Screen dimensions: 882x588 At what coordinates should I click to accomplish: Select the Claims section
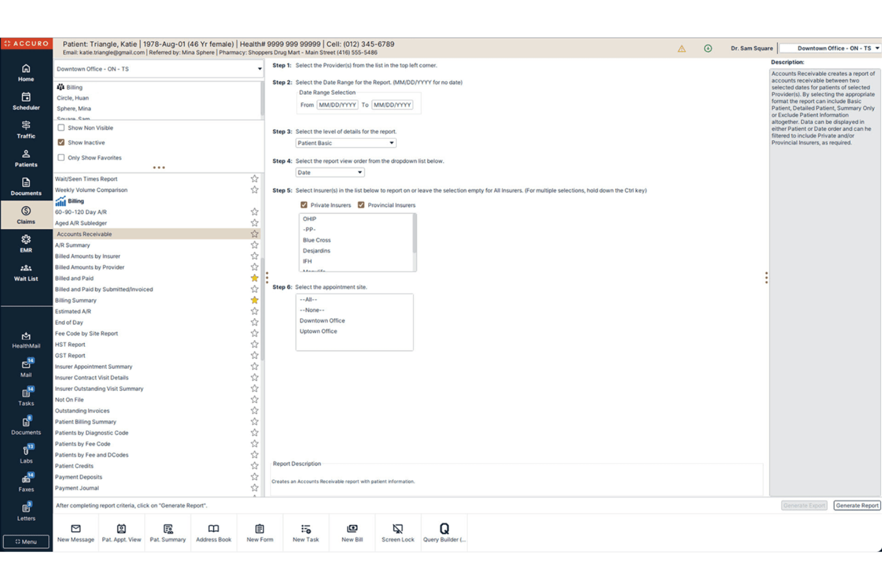click(x=26, y=215)
